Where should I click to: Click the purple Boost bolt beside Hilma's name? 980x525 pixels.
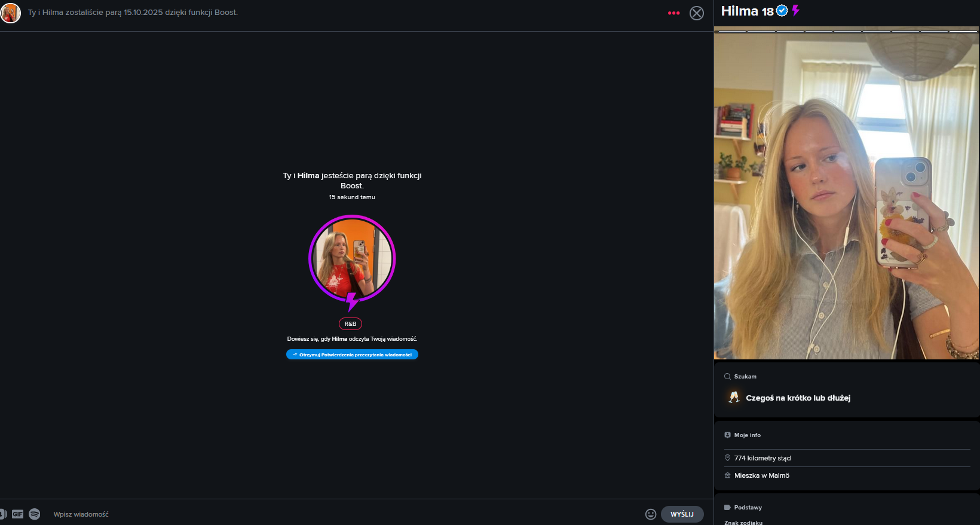tap(796, 11)
